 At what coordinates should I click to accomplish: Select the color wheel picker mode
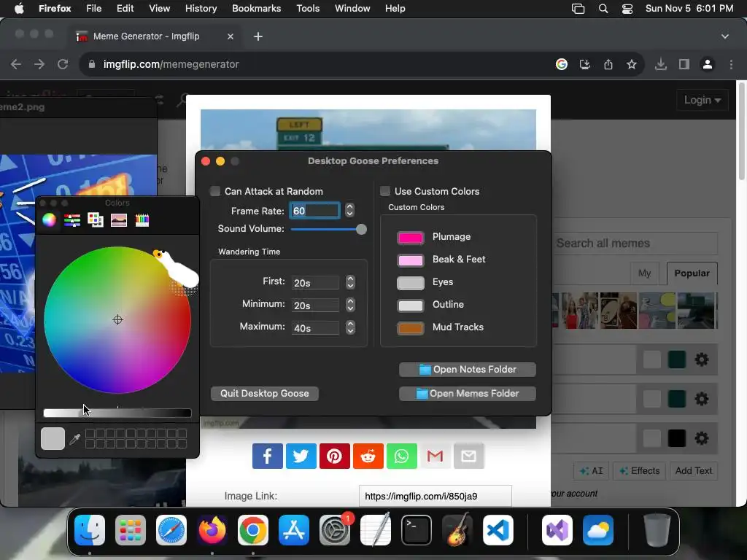(x=49, y=220)
